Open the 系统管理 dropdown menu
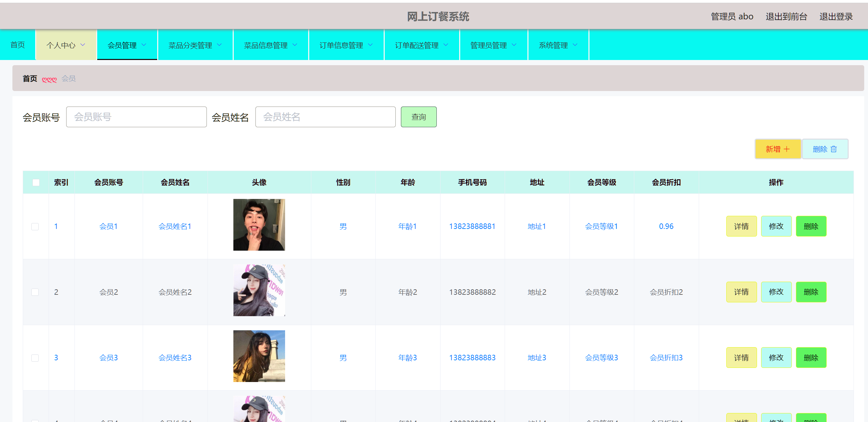Screen dimensions: 868x422 pyautogui.click(x=558, y=44)
